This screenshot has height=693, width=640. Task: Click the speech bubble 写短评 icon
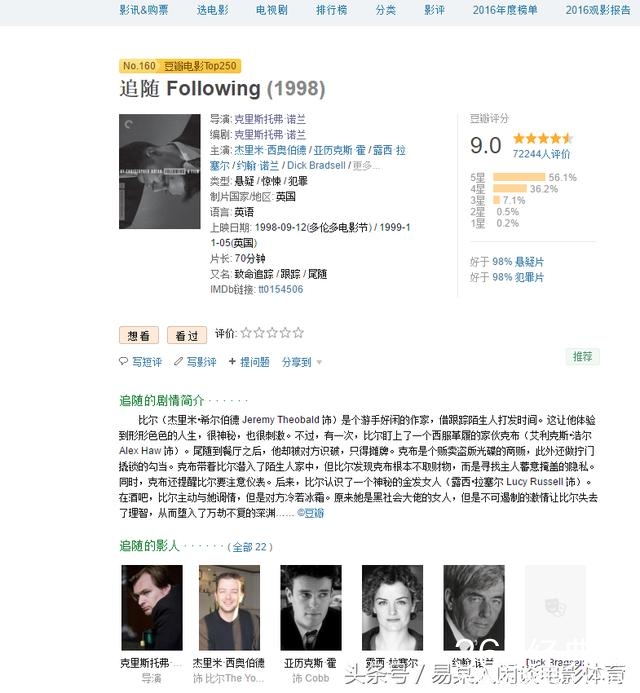[x=123, y=362]
